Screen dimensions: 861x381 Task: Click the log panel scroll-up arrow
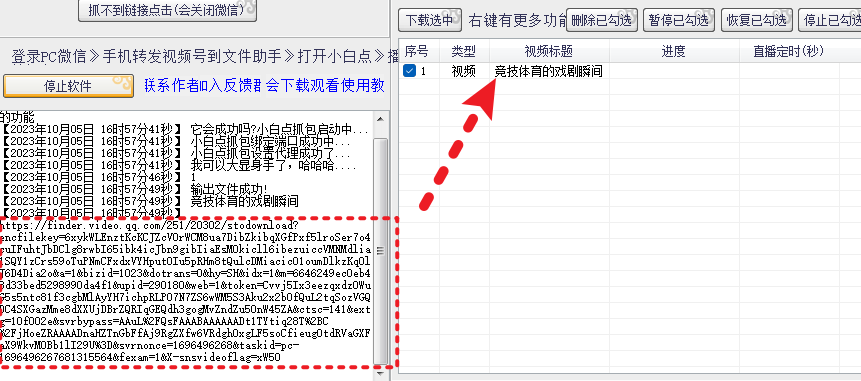click(x=380, y=119)
